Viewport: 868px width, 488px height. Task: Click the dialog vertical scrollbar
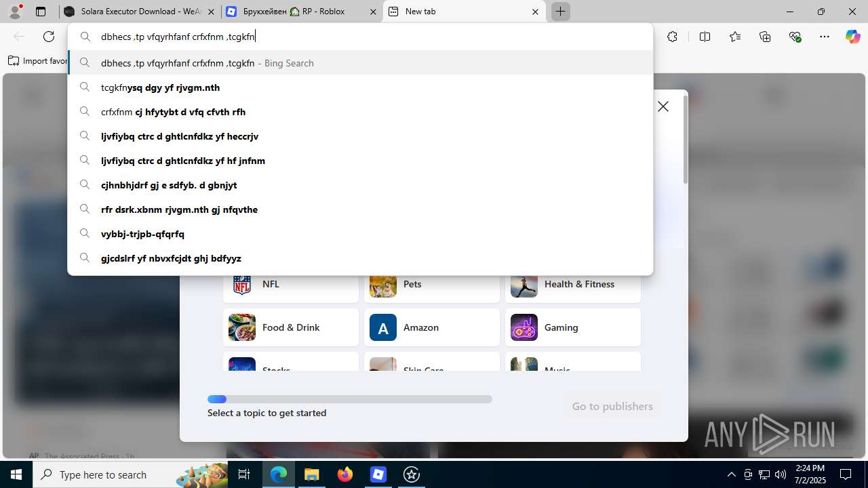point(685,140)
